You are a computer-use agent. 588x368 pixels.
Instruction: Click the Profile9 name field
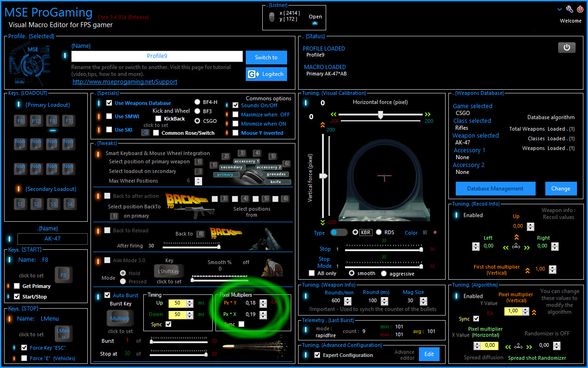point(157,56)
